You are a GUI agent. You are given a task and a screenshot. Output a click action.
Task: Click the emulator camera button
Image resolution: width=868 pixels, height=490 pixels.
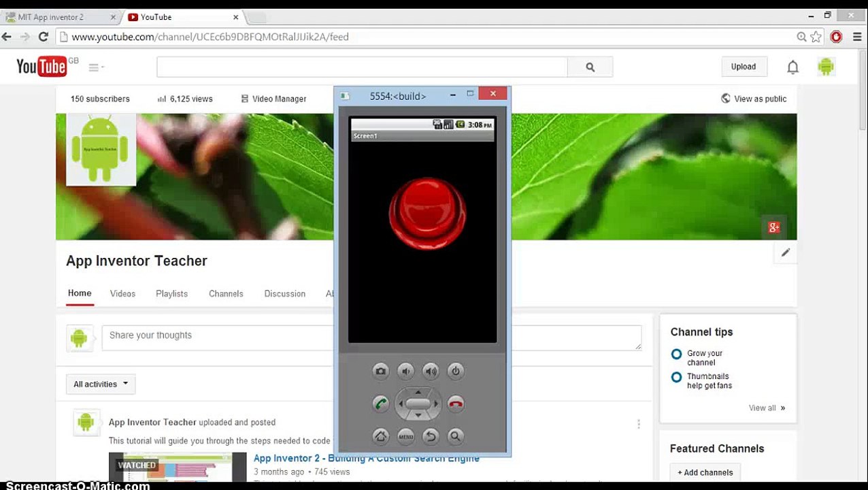[380, 371]
